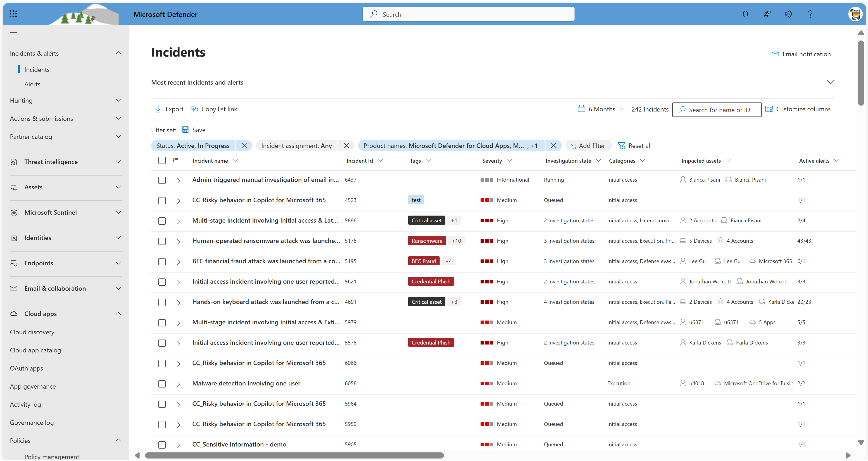Screen dimensions: 868x461
Task: Open the app launcher waffle icon
Action: 14,14
